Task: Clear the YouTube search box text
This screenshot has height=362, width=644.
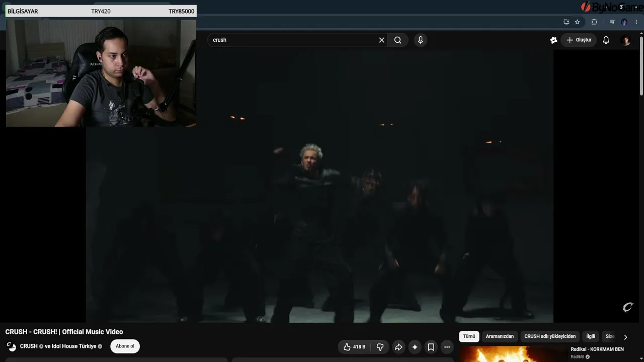Action: pyautogui.click(x=381, y=40)
